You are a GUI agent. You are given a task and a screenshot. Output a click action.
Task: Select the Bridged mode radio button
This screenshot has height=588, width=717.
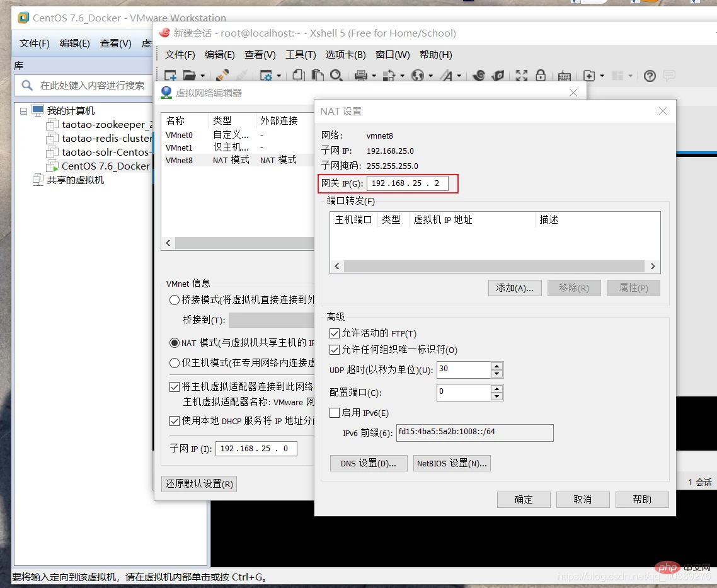pyautogui.click(x=175, y=300)
